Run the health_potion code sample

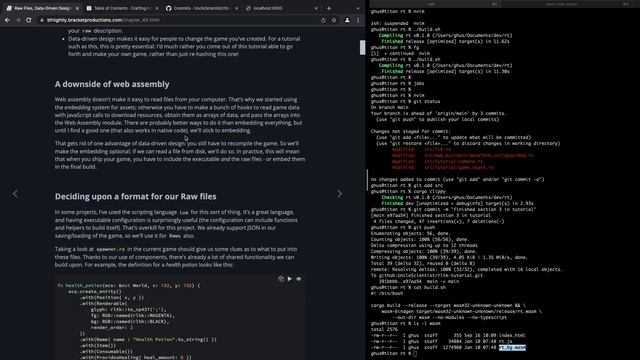pos(290,279)
